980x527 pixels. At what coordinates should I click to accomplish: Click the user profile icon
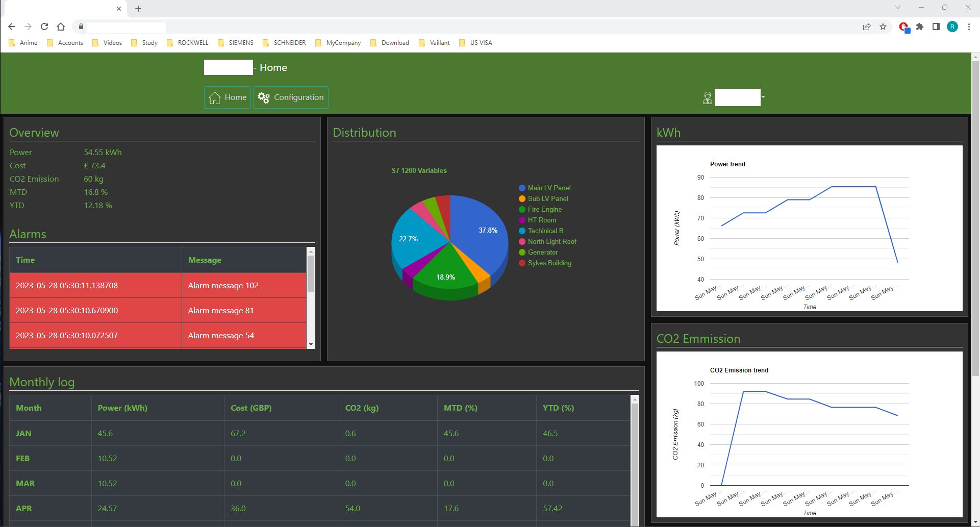pos(707,98)
